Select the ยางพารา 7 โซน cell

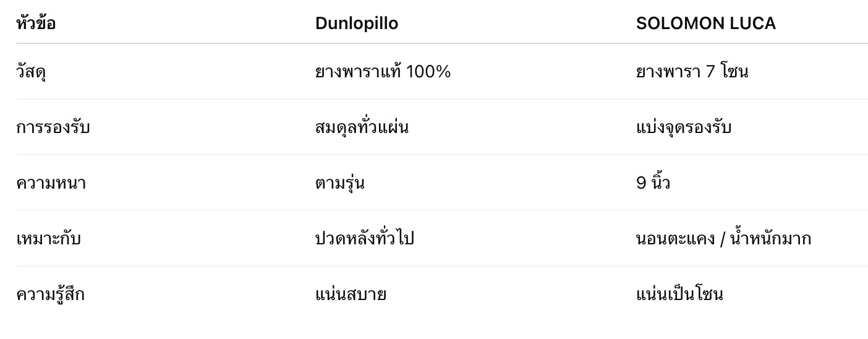pos(692,72)
